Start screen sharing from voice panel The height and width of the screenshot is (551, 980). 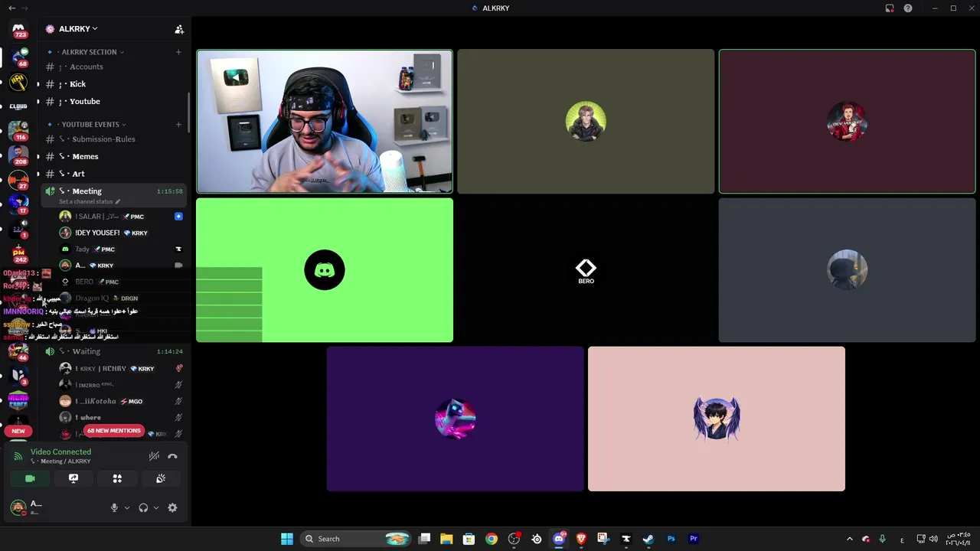click(x=73, y=478)
